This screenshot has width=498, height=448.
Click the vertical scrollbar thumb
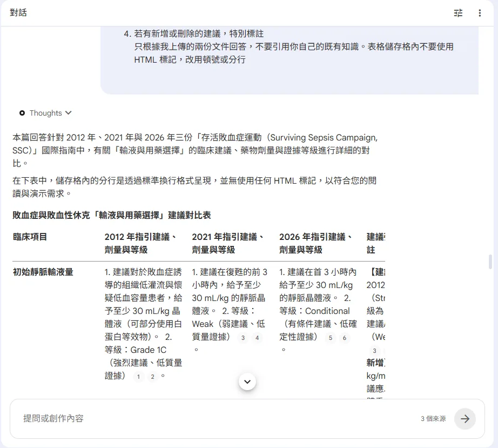[x=490, y=262]
